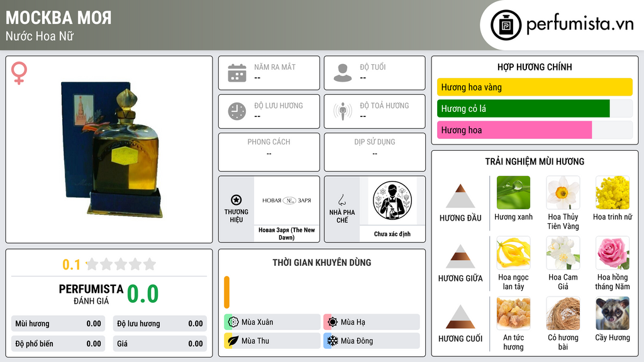The width and height of the screenshot is (644, 362).
Task: Click the Thời gian khuyên dùng heading
Action: coord(322,263)
